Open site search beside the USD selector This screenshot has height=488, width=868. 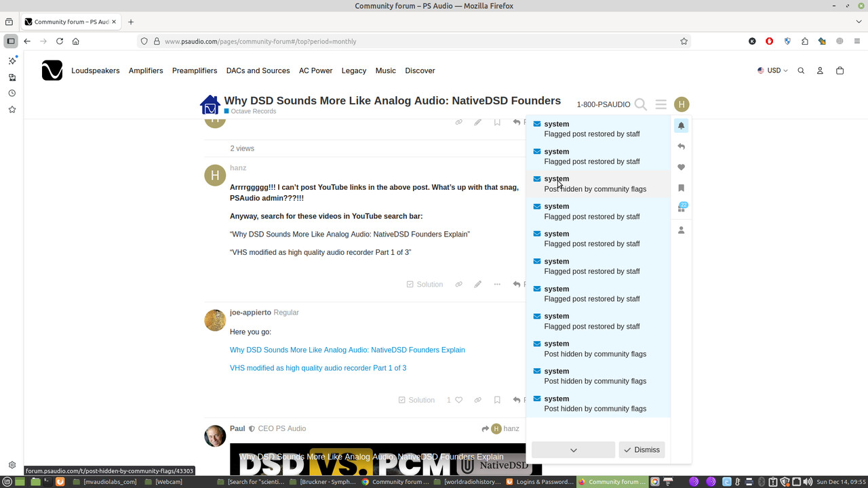tap(801, 70)
